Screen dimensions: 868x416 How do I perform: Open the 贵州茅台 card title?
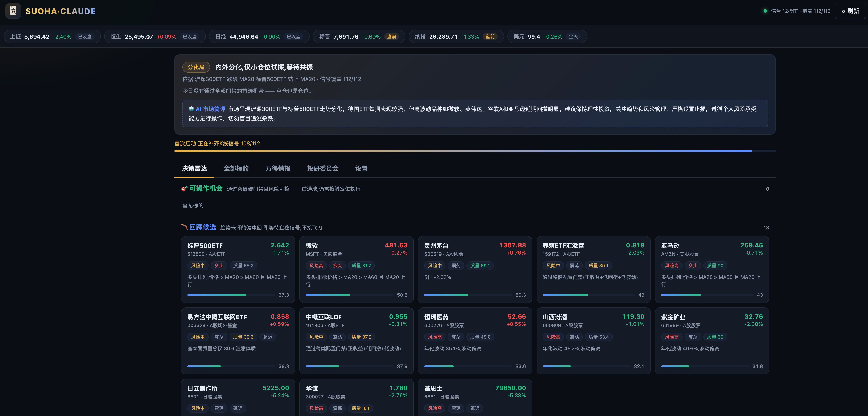pyautogui.click(x=436, y=246)
